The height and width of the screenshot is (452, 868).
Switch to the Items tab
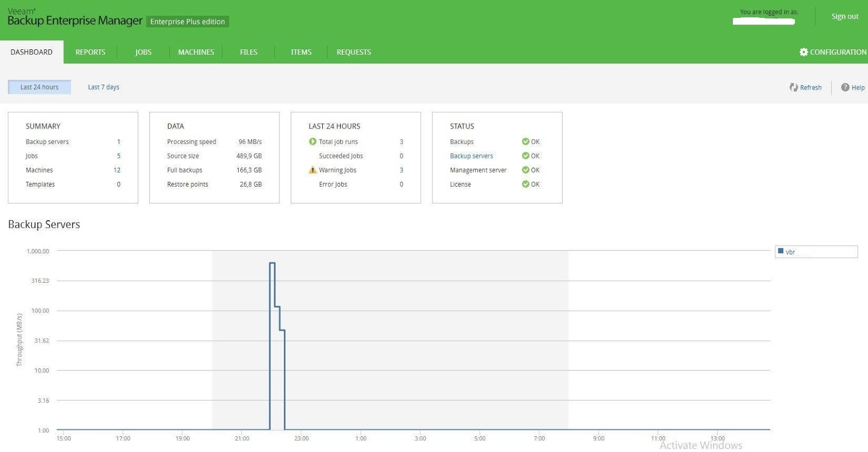tap(301, 52)
